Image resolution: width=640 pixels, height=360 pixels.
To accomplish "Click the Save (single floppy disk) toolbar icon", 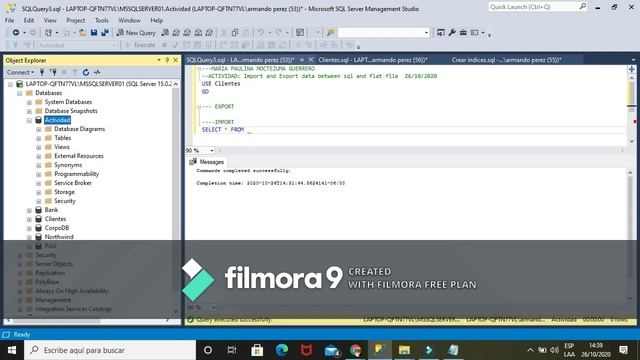I will point(94,32).
